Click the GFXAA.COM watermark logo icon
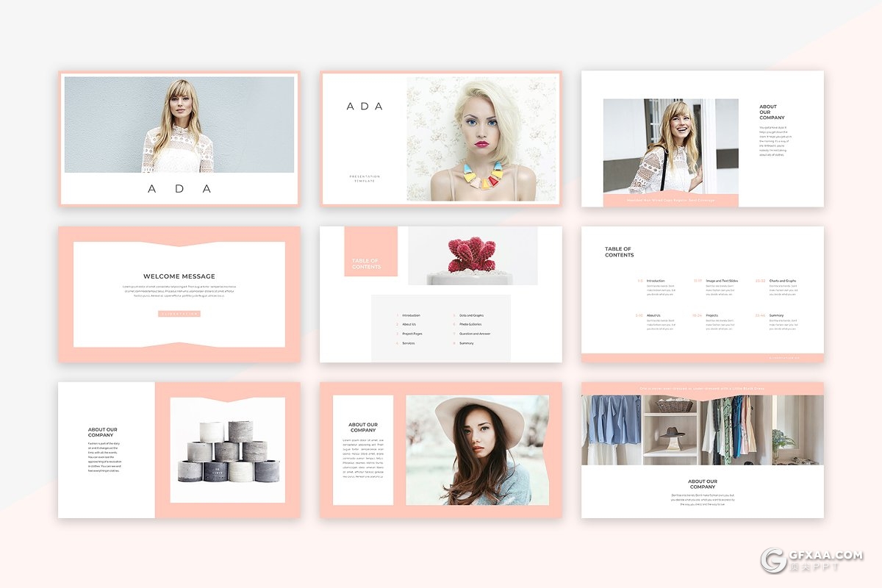 tap(775, 559)
